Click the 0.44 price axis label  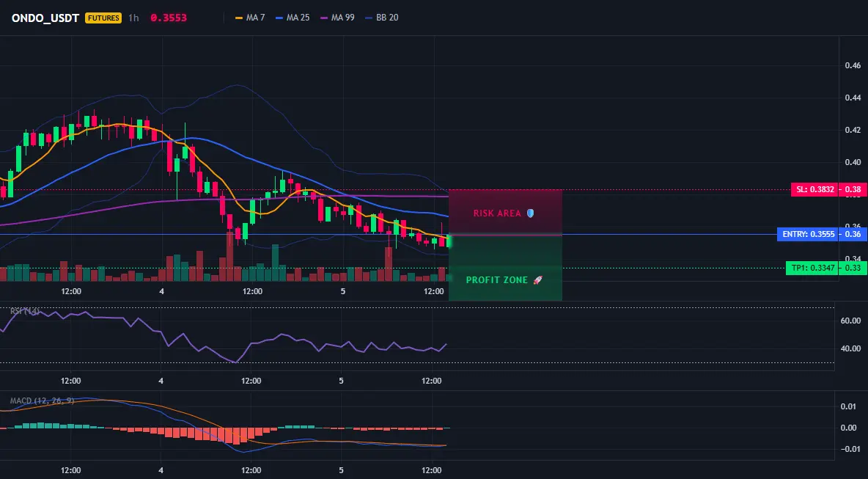(x=853, y=98)
